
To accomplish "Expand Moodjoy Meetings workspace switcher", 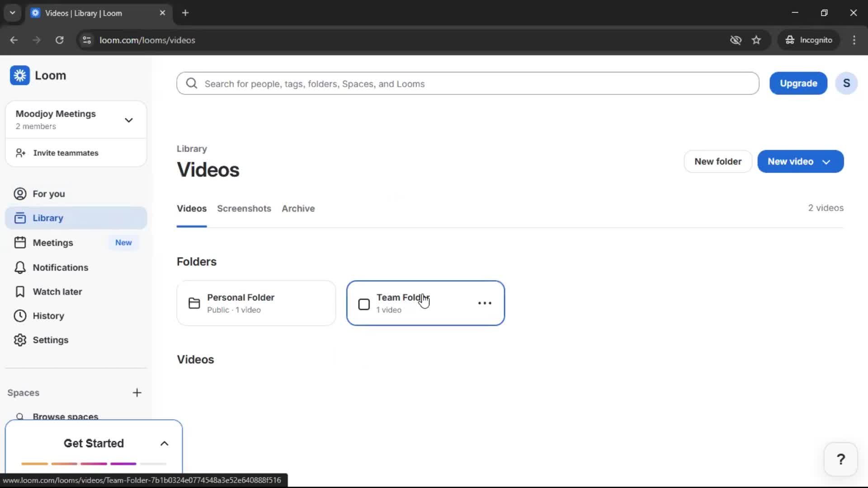I will coord(128,120).
